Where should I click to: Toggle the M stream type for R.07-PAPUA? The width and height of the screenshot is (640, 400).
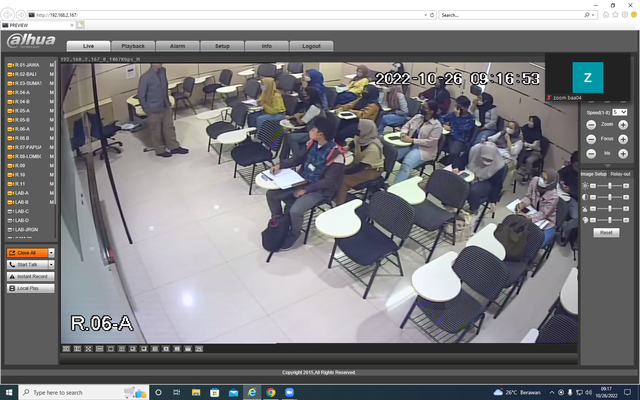[51, 147]
